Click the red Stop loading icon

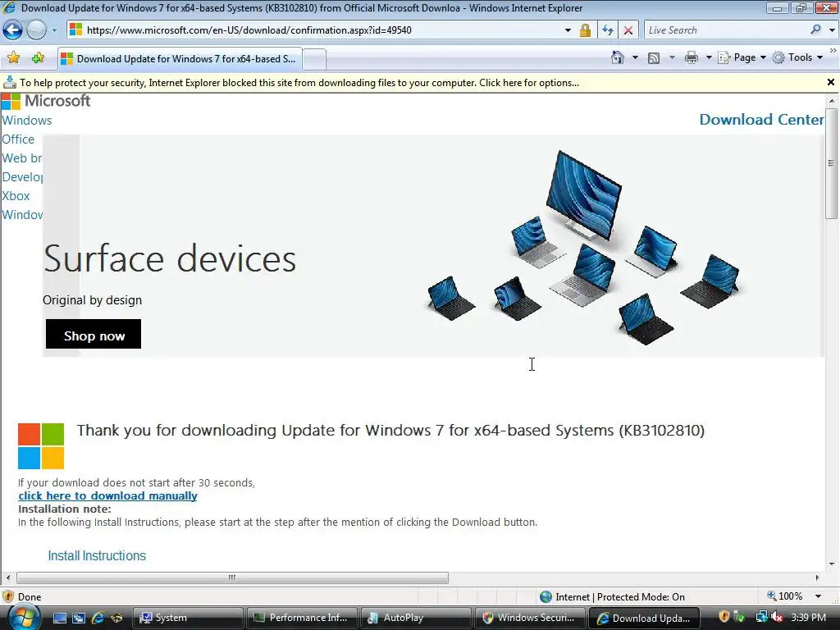click(x=628, y=30)
